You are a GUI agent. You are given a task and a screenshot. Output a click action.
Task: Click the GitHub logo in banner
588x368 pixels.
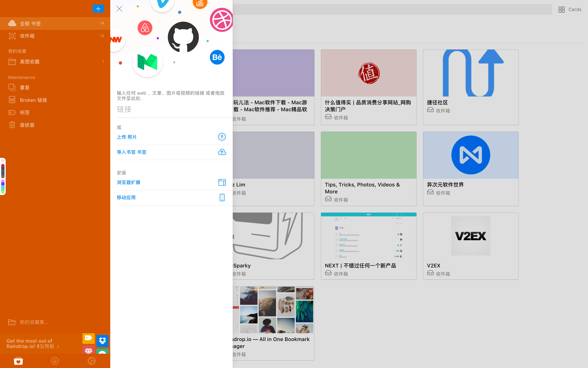(x=183, y=37)
